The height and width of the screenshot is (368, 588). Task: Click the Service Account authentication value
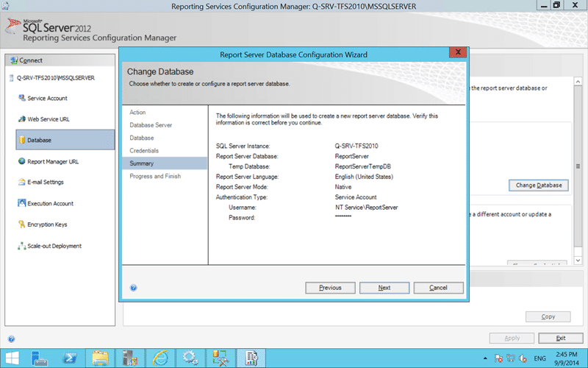356,197
